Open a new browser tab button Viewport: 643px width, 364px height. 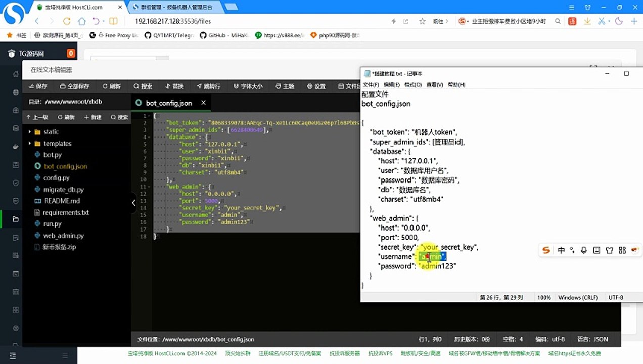coord(231,7)
